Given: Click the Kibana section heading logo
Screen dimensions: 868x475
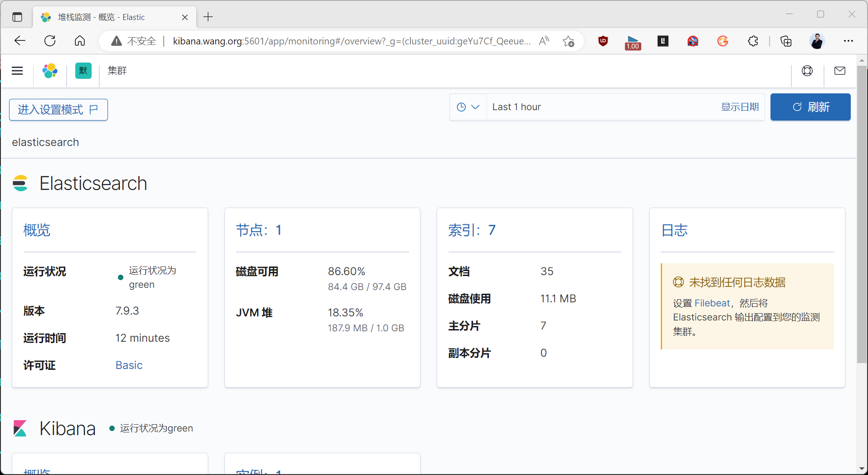Looking at the screenshot, I should coord(20,428).
